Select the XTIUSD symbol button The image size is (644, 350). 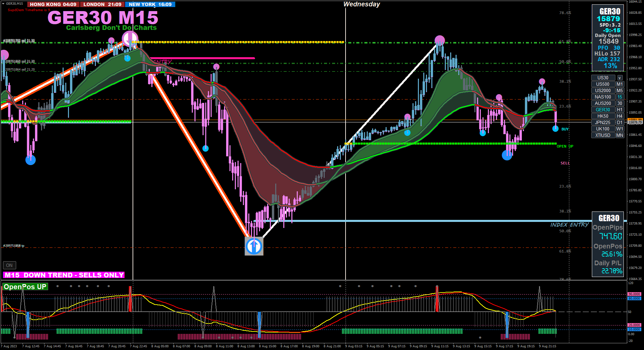click(603, 135)
